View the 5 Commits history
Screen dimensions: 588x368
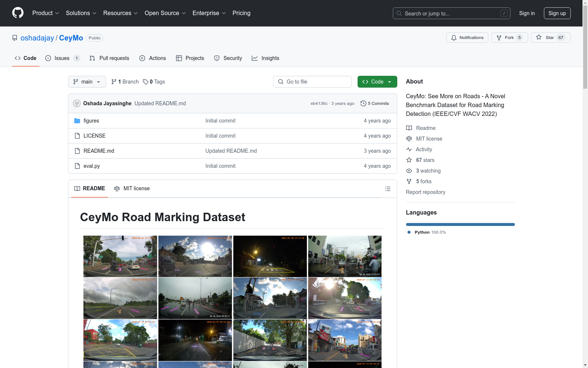click(x=375, y=103)
